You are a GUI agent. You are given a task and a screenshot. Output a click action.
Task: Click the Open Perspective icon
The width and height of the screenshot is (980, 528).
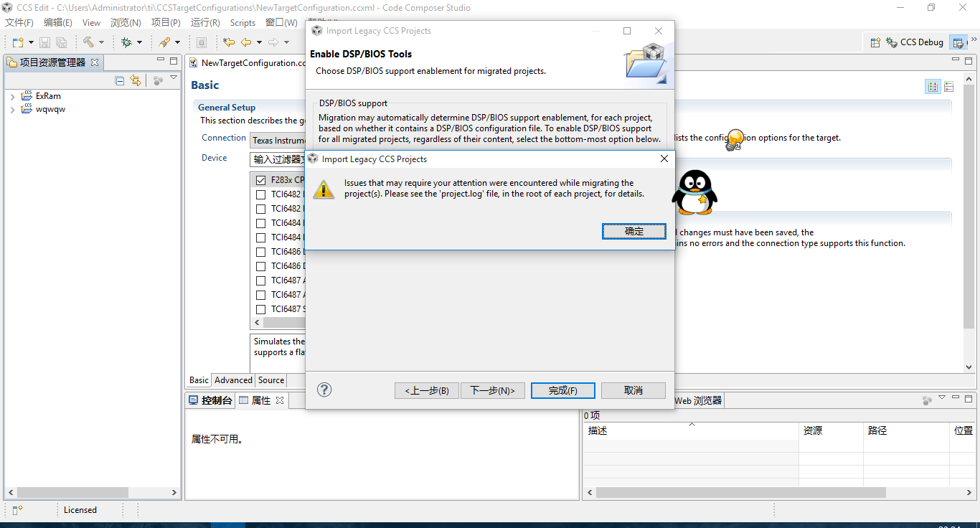click(875, 42)
